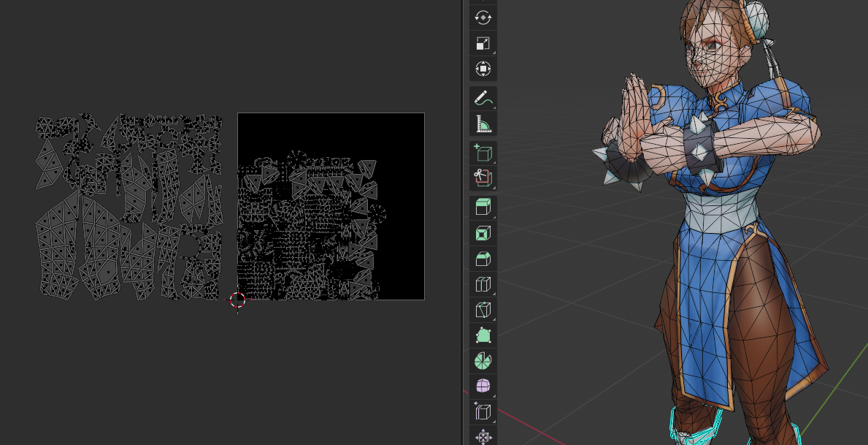The height and width of the screenshot is (445, 868).
Task: Select the Bevel tool
Action: [483, 259]
